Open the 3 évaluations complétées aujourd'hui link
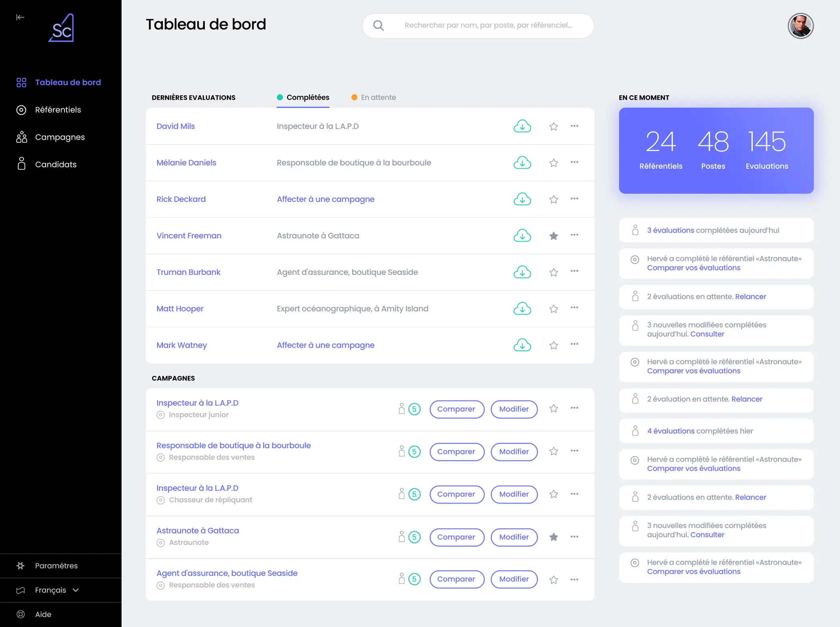 point(670,230)
